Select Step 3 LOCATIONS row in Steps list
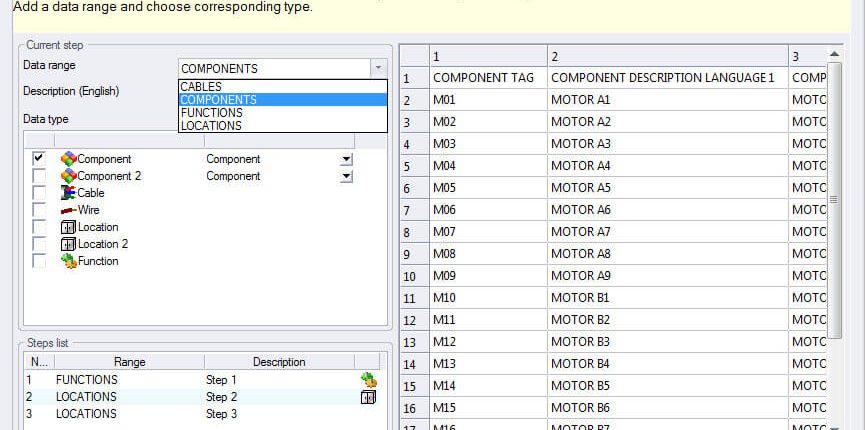Viewport: 865px width, 430px height. [x=202, y=414]
